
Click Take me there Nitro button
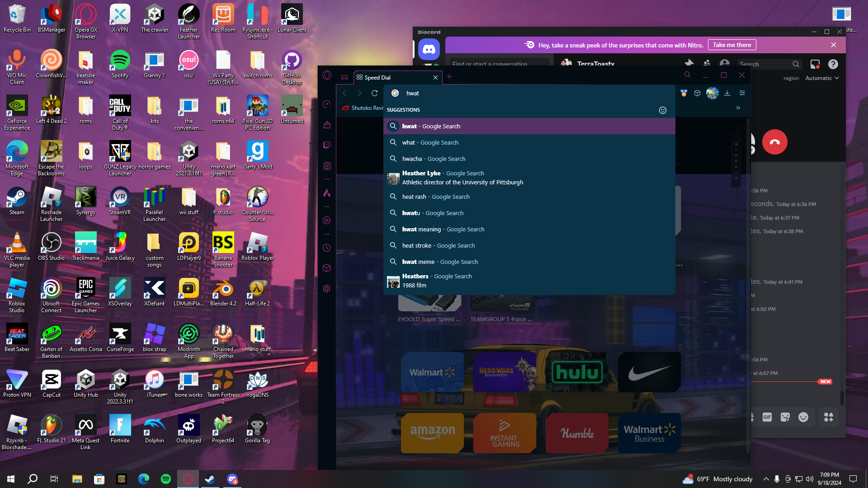click(731, 45)
